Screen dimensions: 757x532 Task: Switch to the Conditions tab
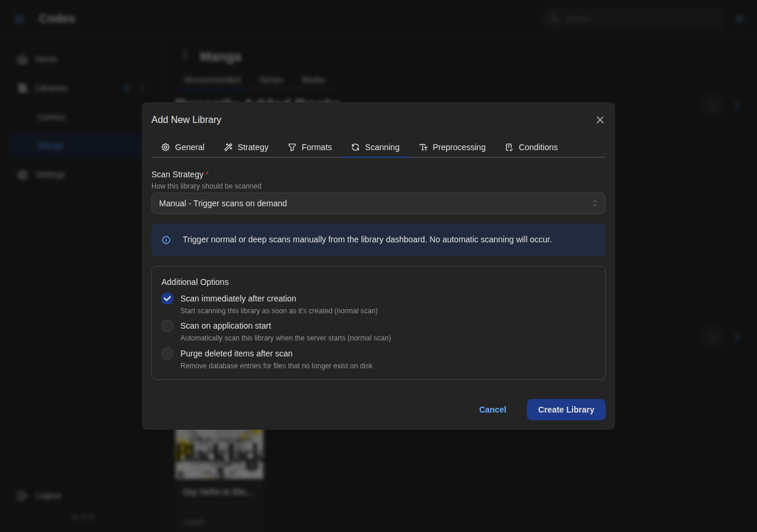click(531, 147)
